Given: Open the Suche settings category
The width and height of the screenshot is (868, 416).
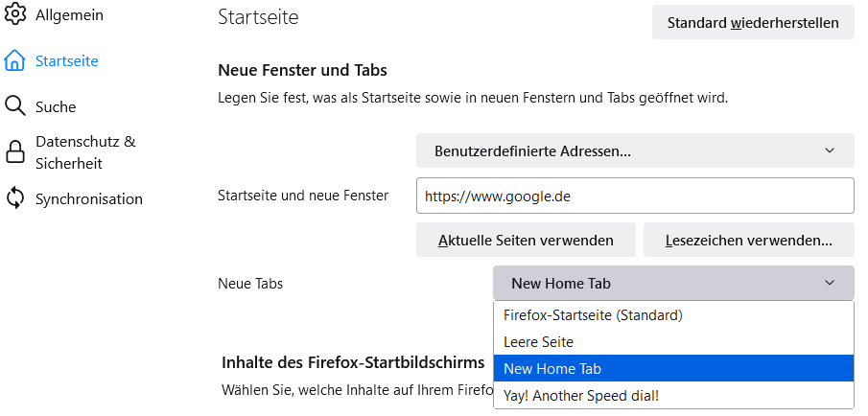Looking at the screenshot, I should click(x=56, y=107).
